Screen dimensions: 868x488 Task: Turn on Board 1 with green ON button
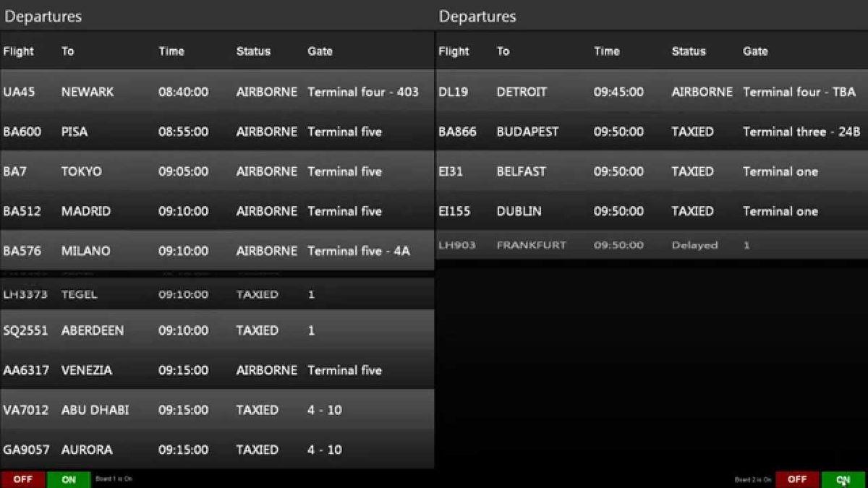(69, 479)
